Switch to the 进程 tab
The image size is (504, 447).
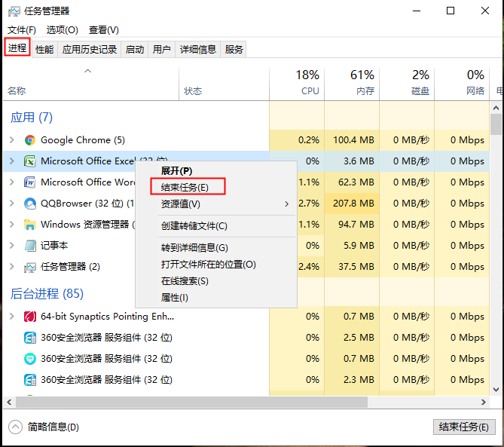pos(17,48)
